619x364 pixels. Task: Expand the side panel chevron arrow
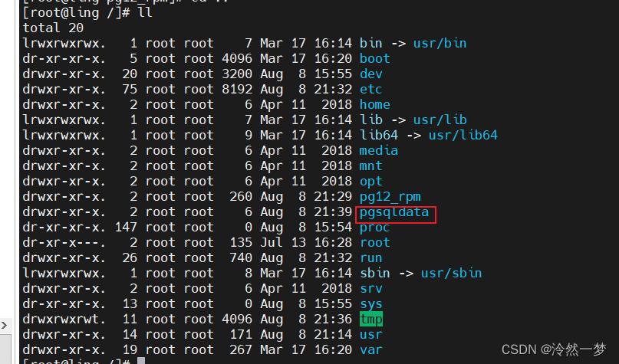tap(5, 326)
